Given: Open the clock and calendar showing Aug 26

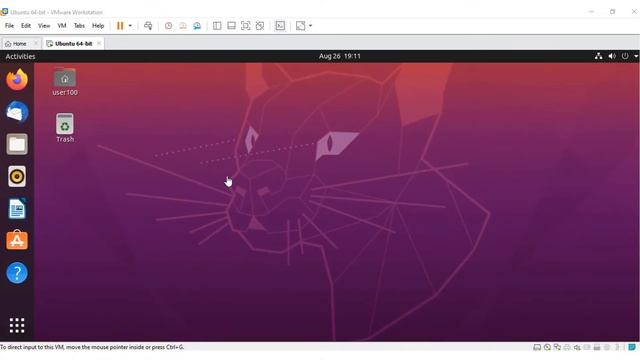Looking at the screenshot, I should coord(340,56).
